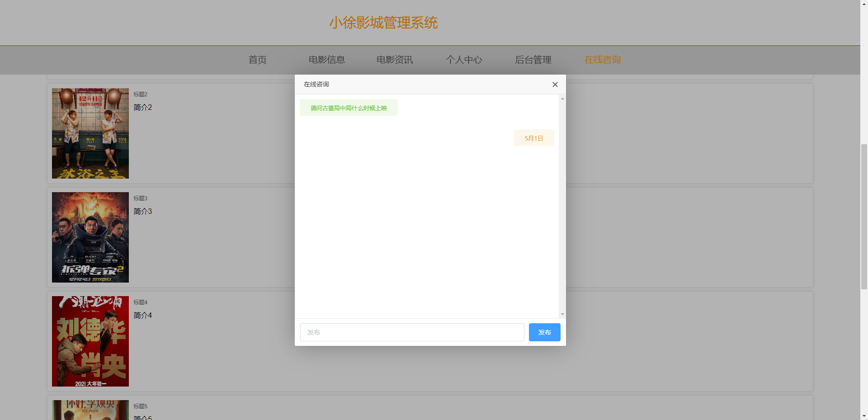Viewport: 868px width, 420px height.
Task: Select the 在线咨询 nav item
Action: tap(602, 60)
